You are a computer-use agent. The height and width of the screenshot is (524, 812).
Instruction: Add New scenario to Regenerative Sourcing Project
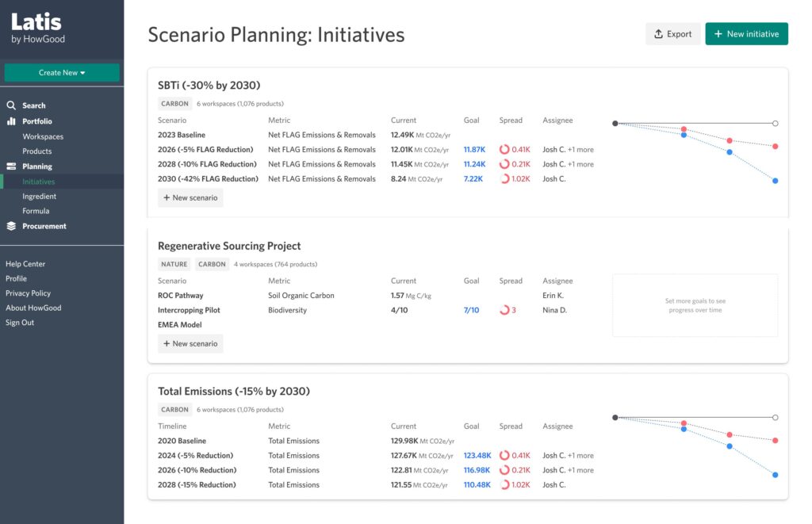(190, 343)
